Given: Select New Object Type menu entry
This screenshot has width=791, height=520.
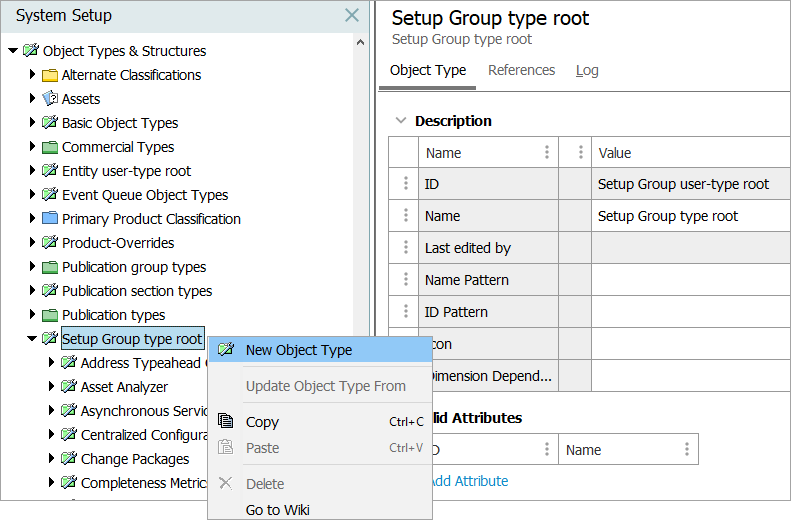Looking at the screenshot, I should (x=299, y=350).
